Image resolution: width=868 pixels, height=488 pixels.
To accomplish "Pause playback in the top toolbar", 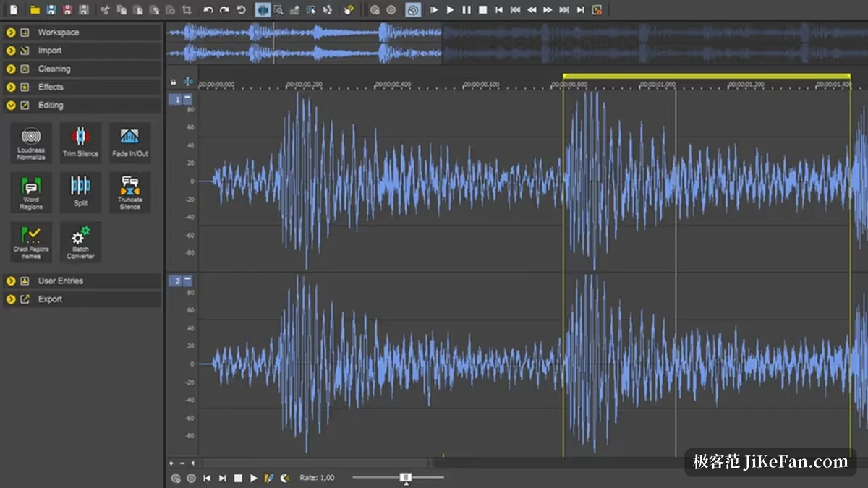I will [x=467, y=10].
